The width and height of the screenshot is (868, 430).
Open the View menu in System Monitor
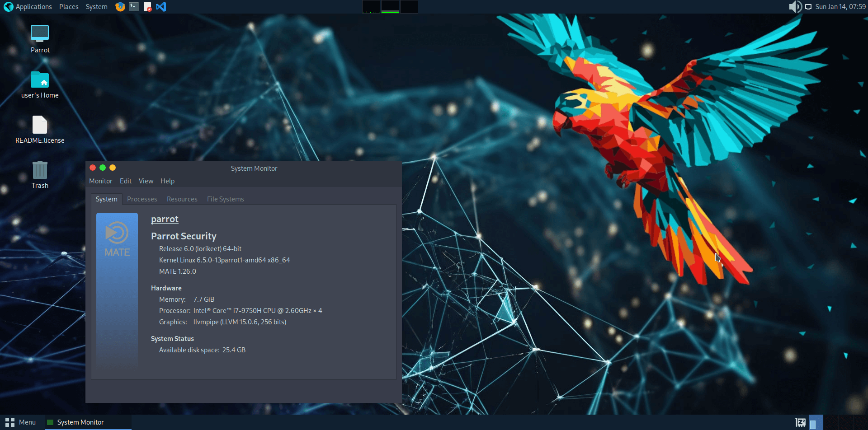tap(146, 181)
